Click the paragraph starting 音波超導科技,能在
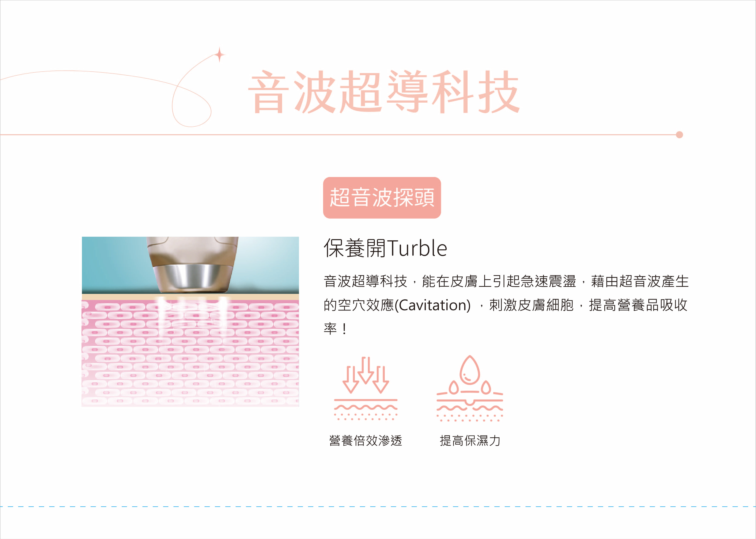 (x=506, y=305)
